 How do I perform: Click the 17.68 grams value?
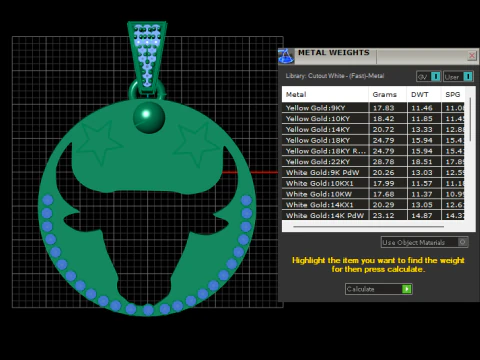tap(383, 194)
